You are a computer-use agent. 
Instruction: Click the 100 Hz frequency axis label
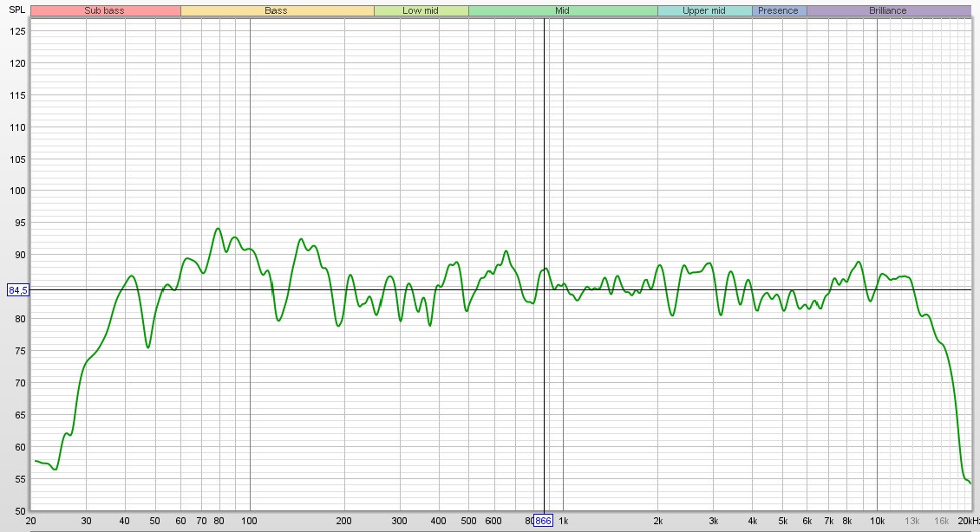tap(250, 521)
